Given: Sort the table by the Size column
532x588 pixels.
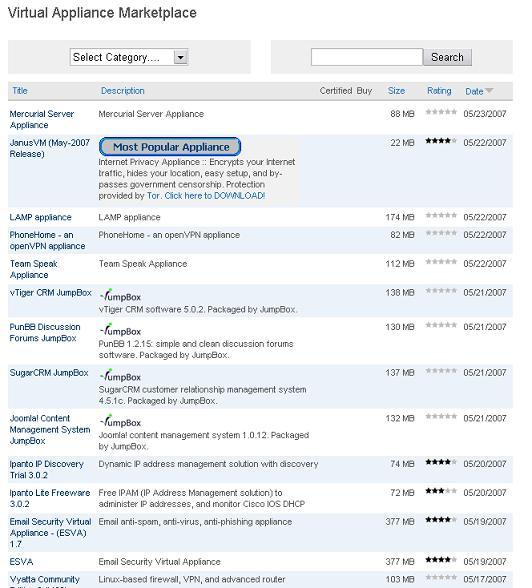Looking at the screenshot, I should (396, 91).
